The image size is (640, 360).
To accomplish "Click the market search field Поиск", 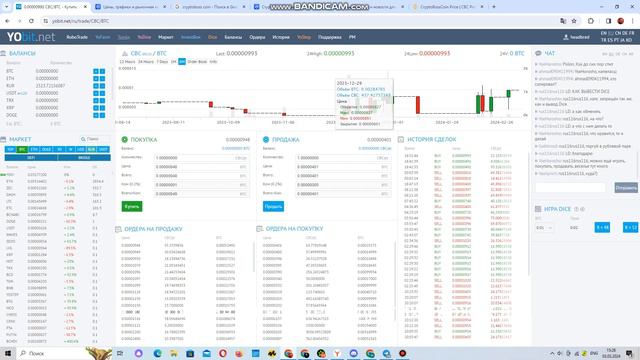I will [x=95, y=139].
